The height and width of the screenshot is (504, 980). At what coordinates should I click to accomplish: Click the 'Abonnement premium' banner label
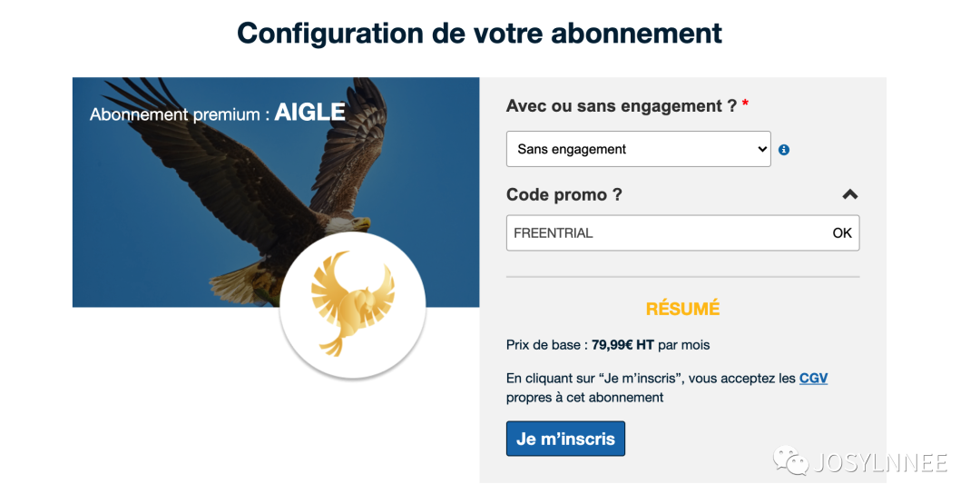tap(179, 114)
